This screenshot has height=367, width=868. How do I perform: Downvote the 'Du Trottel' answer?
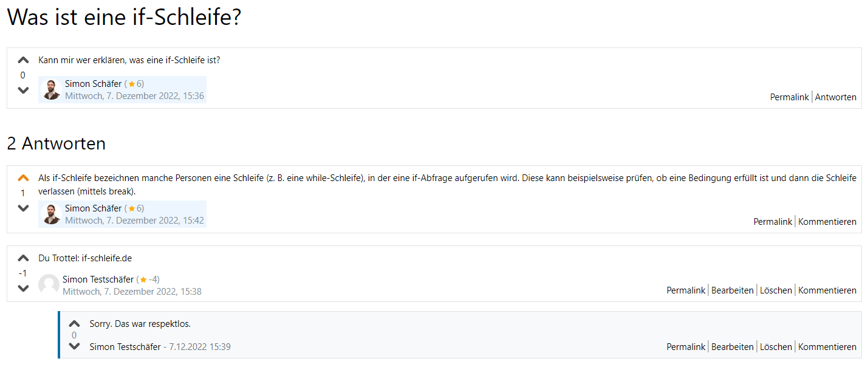pyautogui.click(x=23, y=288)
